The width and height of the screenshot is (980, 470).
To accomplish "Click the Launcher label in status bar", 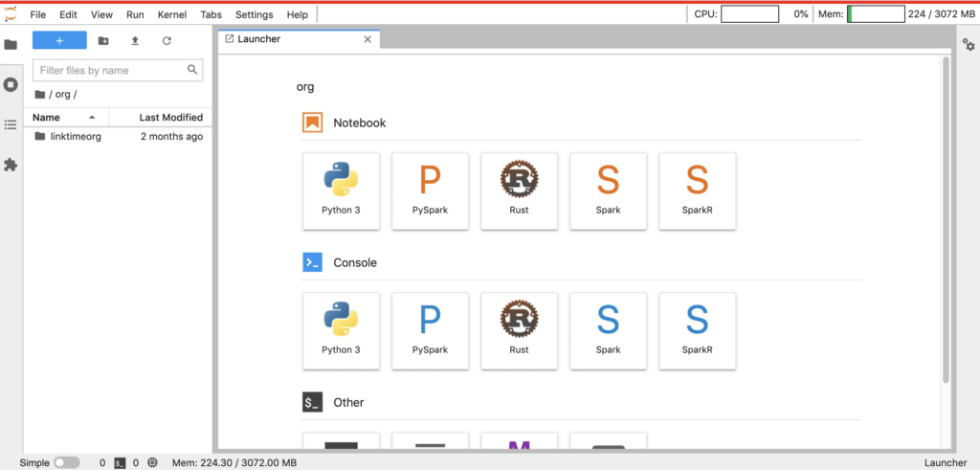I will click(946, 463).
